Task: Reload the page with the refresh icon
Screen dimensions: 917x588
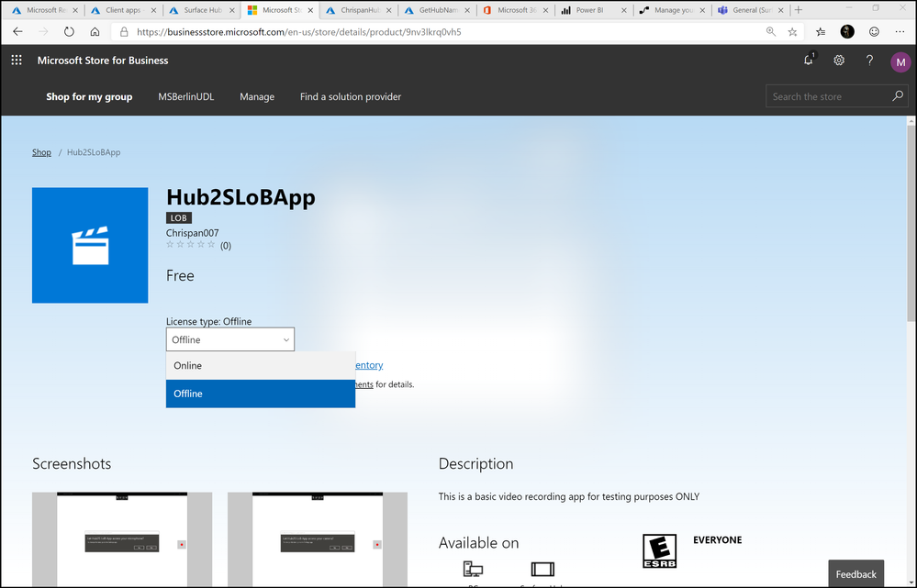Action: pos(69,31)
